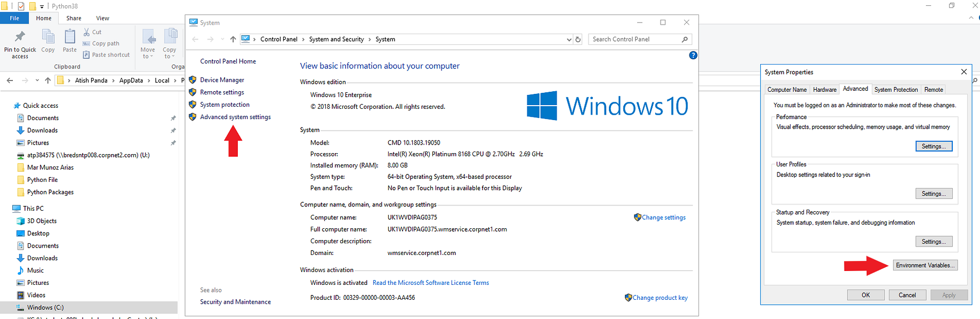Click the Copy icon in File Explorer ribbon
Viewport: 980px width, 319px height.
pos(48,37)
